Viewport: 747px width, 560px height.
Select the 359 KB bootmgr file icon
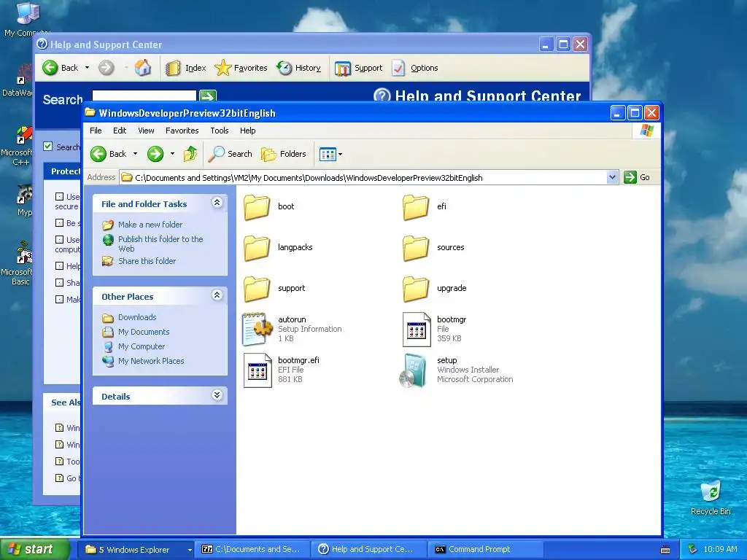[417, 330]
